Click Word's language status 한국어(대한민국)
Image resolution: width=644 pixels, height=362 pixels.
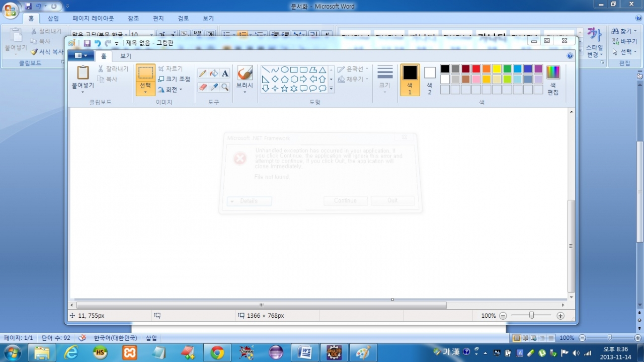115,338
